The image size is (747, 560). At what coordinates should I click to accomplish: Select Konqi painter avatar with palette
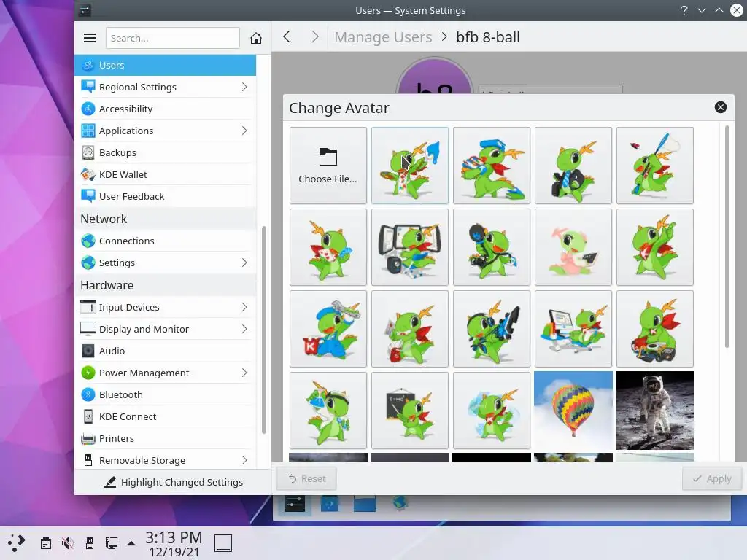click(x=410, y=166)
